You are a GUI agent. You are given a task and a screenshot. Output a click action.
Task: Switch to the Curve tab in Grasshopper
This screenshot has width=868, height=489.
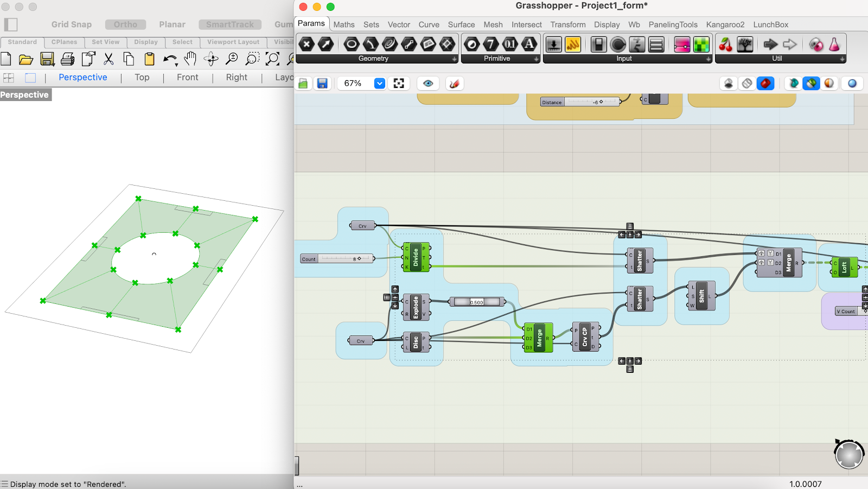429,24
